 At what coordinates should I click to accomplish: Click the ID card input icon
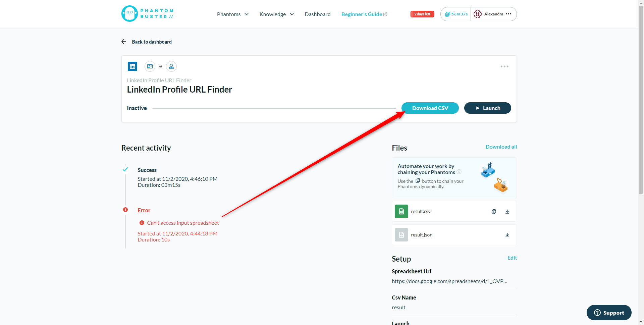150,66
